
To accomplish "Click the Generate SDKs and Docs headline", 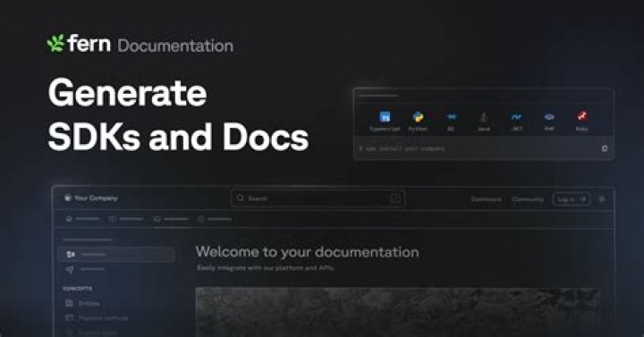I will click(178, 114).
